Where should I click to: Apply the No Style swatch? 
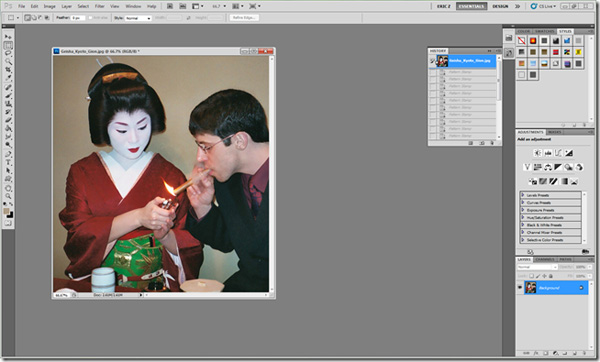coord(522,41)
